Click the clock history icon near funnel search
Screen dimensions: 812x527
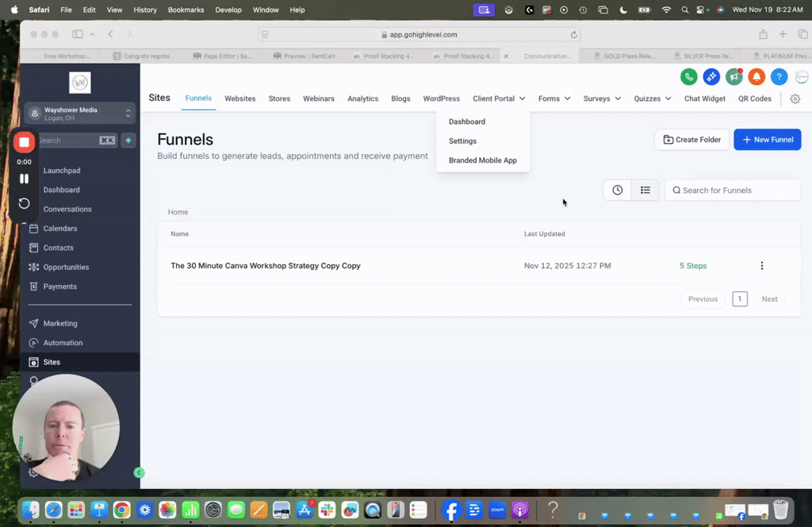[x=617, y=190]
